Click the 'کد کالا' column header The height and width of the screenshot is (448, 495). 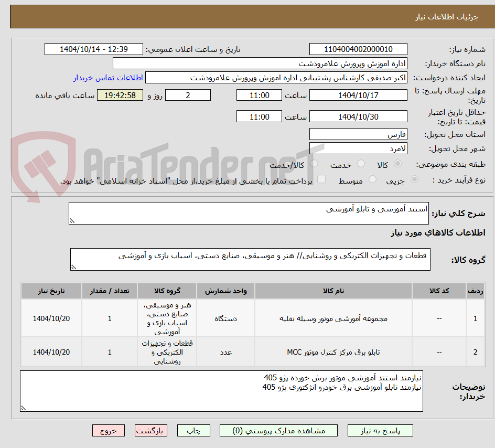[x=439, y=291]
